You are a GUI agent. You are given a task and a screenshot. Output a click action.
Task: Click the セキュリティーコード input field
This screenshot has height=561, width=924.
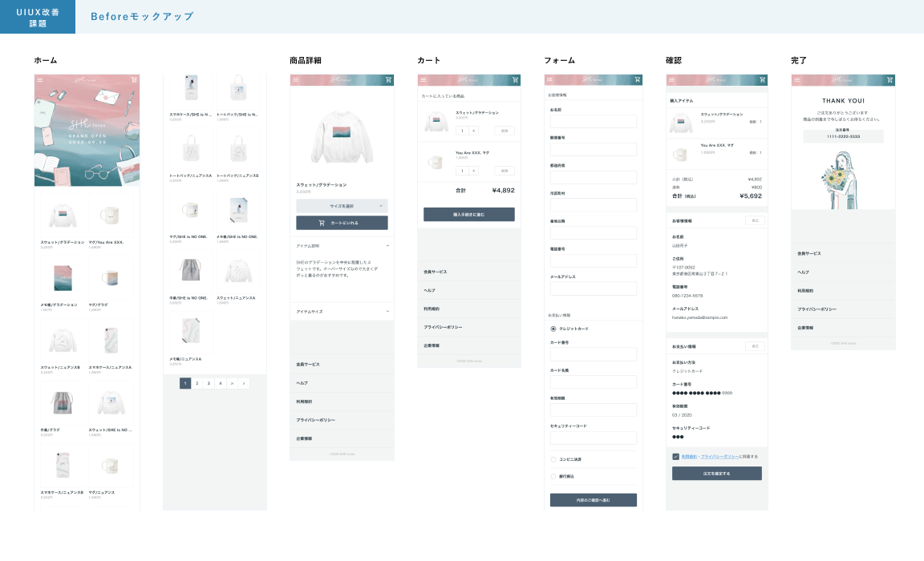[594, 438]
